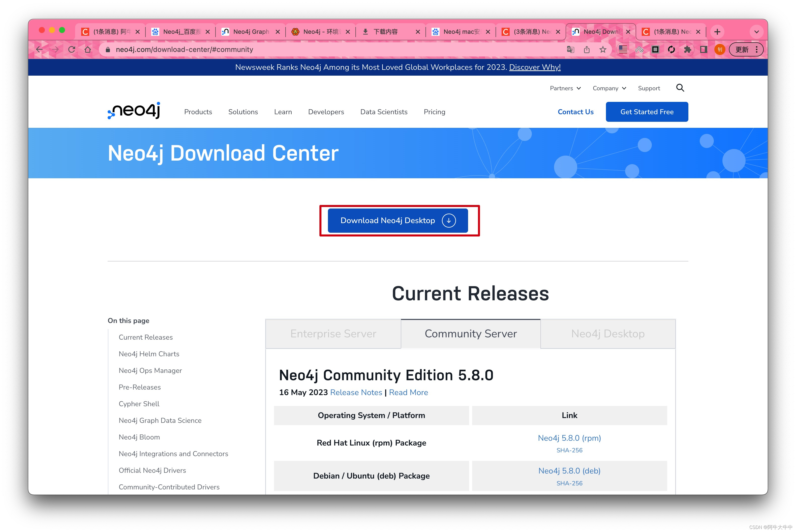Expand the Company dropdown
The width and height of the screenshot is (796, 532).
click(609, 88)
